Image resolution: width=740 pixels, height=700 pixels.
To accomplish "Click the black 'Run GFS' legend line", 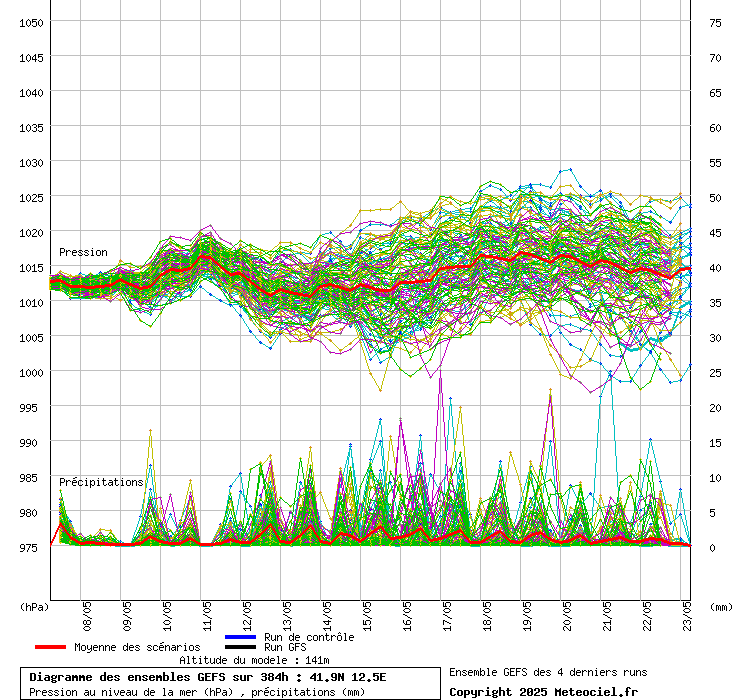I will [x=240, y=647].
